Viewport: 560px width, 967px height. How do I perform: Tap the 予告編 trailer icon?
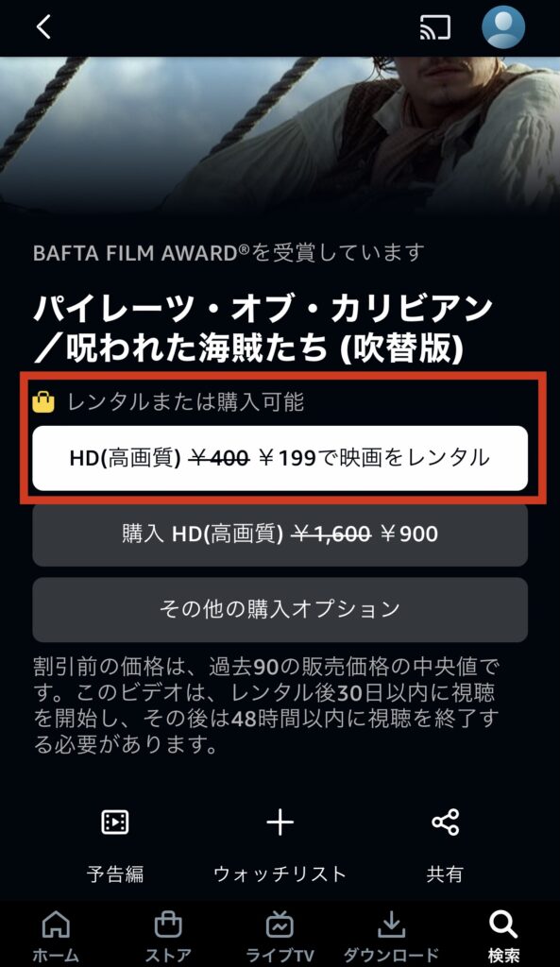click(x=115, y=823)
